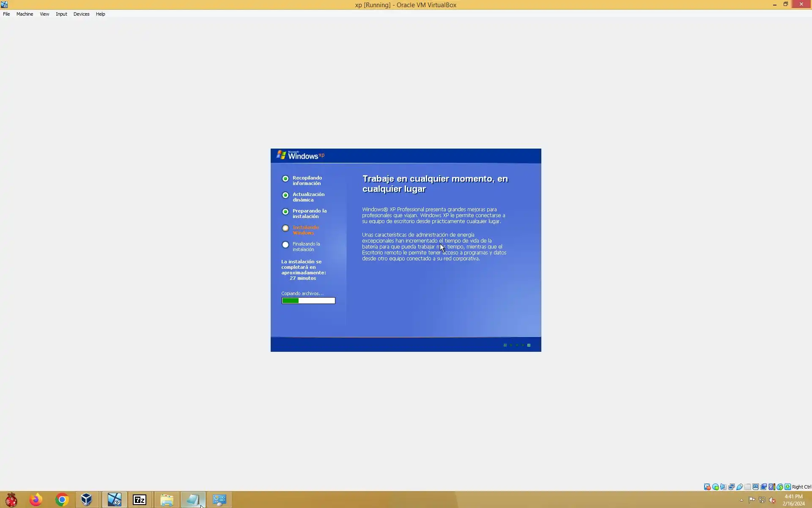The height and width of the screenshot is (508, 812).
Task: Click the hard disk activity status icon
Action: click(707, 487)
